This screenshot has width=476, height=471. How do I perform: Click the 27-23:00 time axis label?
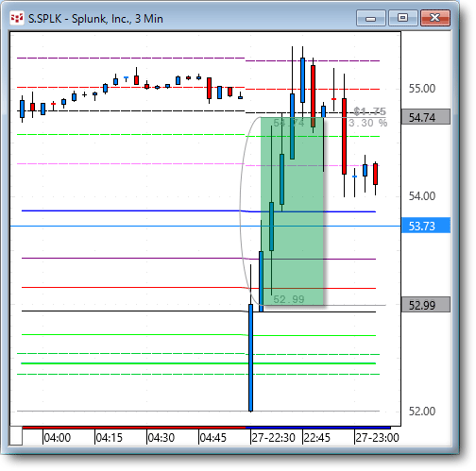(377, 438)
